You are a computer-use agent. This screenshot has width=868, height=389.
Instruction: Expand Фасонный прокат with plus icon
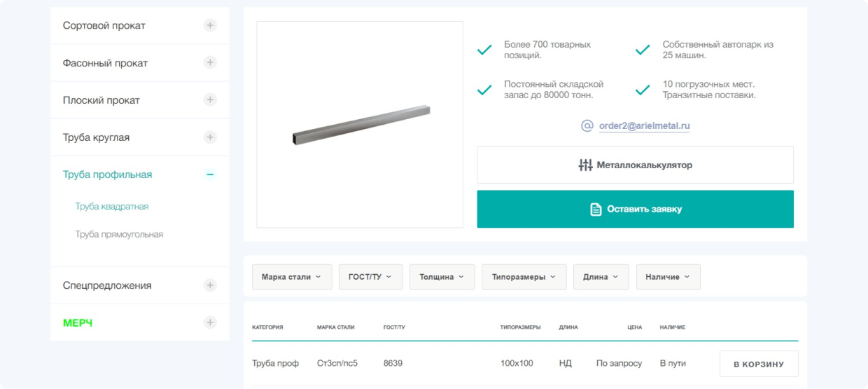tap(210, 63)
